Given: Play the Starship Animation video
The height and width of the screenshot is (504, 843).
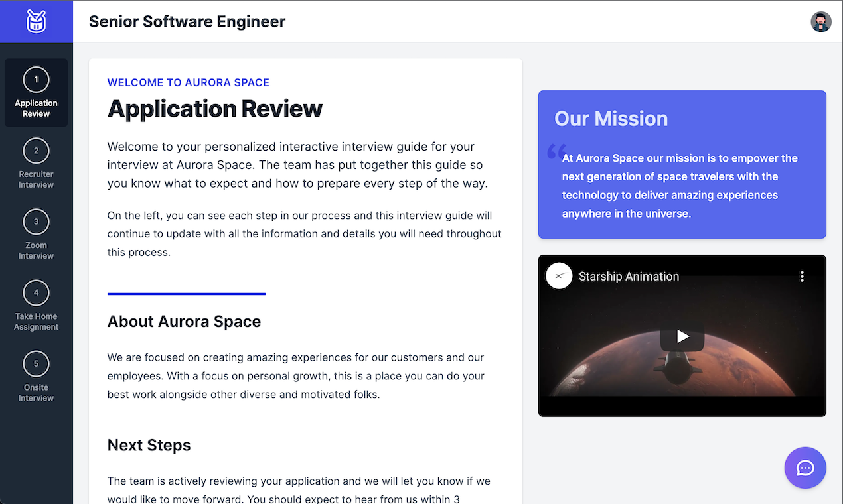Looking at the screenshot, I should 682,336.
